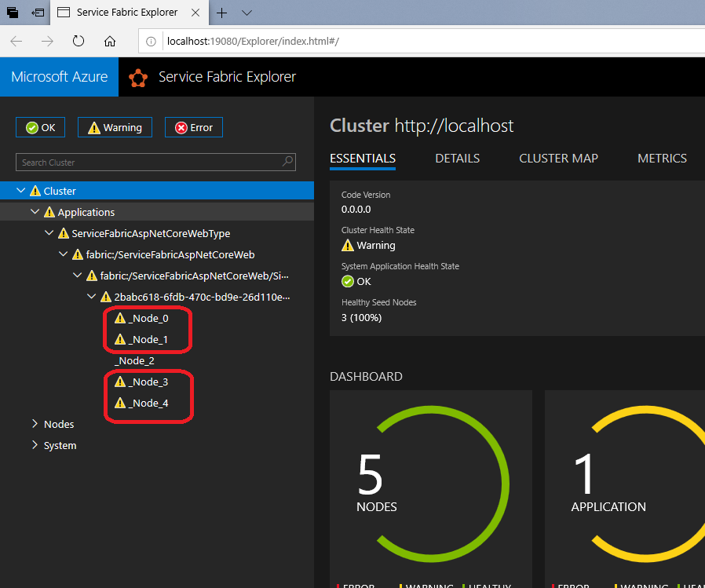Expand the System tree chevron

35,444
